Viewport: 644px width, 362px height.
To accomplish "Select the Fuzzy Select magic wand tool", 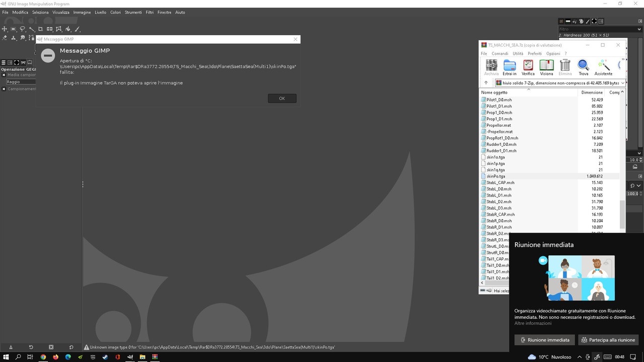I will 32,29.
